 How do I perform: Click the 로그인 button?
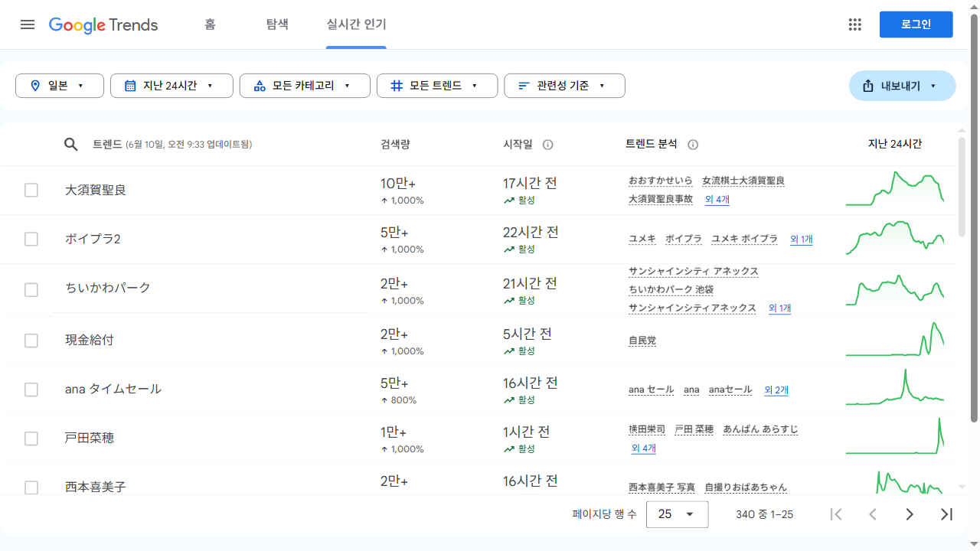click(x=916, y=24)
